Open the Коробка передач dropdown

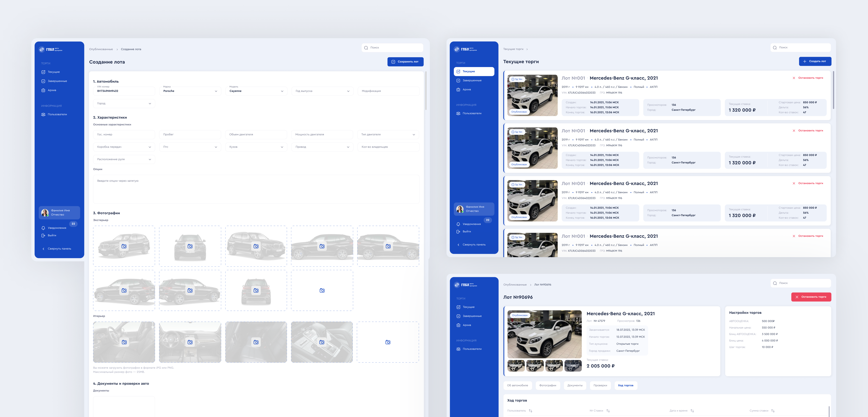[x=124, y=147]
